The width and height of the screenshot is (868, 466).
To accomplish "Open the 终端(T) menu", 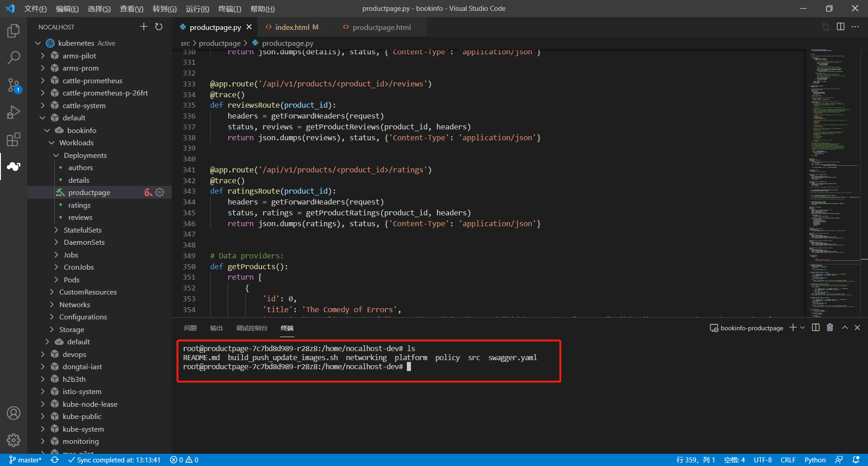I will (230, 9).
